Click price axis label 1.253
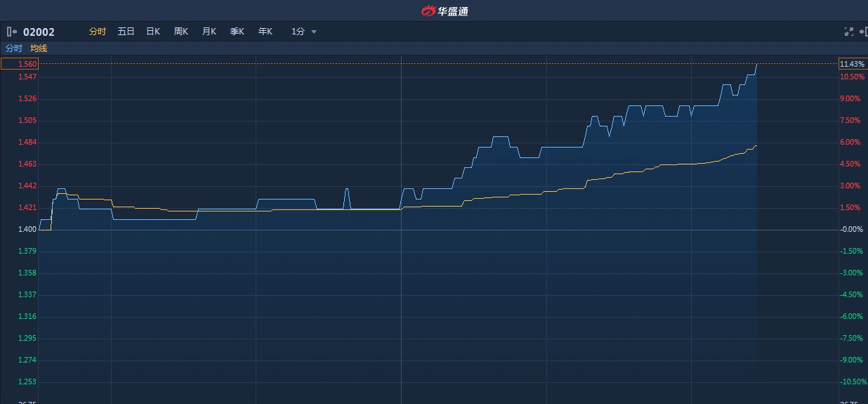 27,382
